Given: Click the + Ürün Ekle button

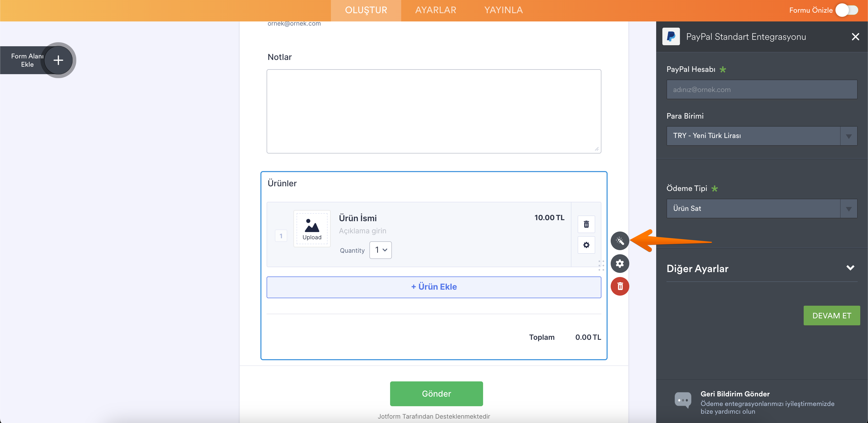Looking at the screenshot, I should (x=434, y=287).
